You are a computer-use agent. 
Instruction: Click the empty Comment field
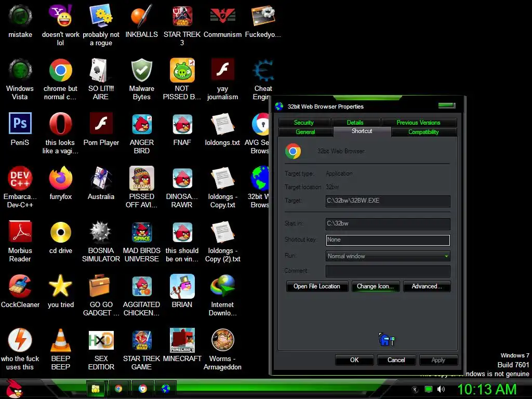click(x=388, y=271)
